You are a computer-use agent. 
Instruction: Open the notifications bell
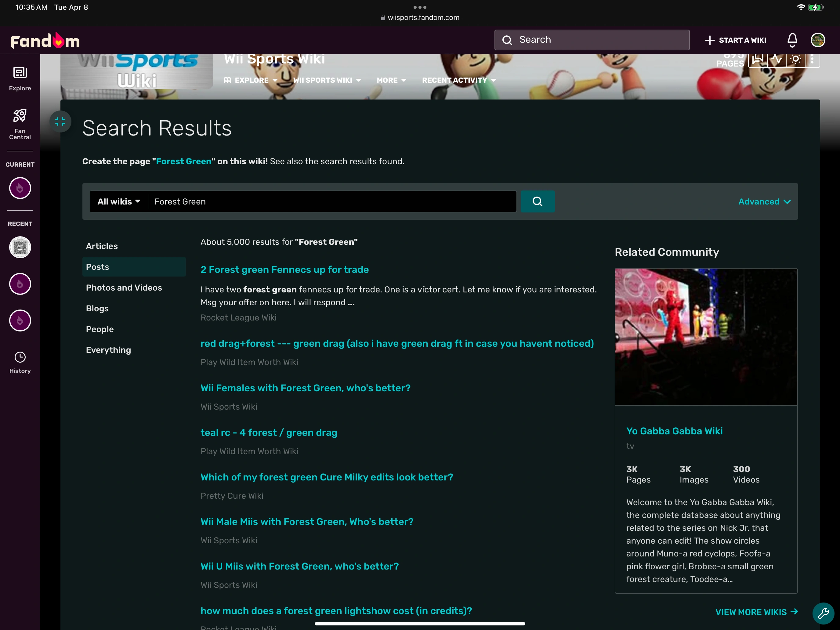792,40
